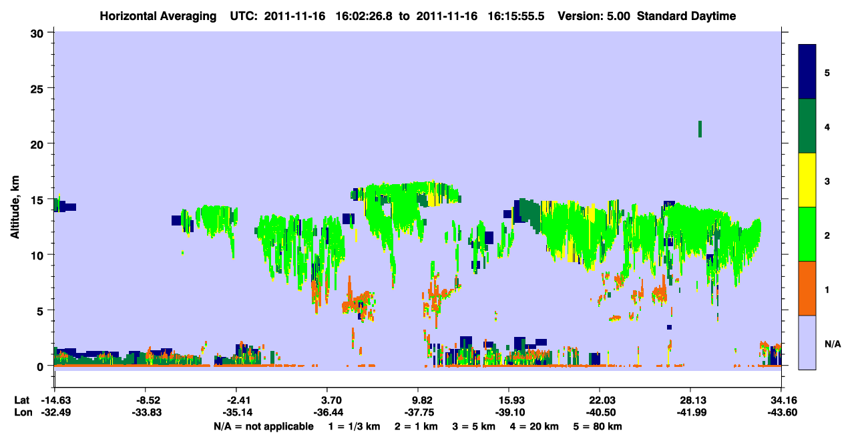Click the y-axis tick label 20
The image size is (868, 445).
[x=38, y=143]
